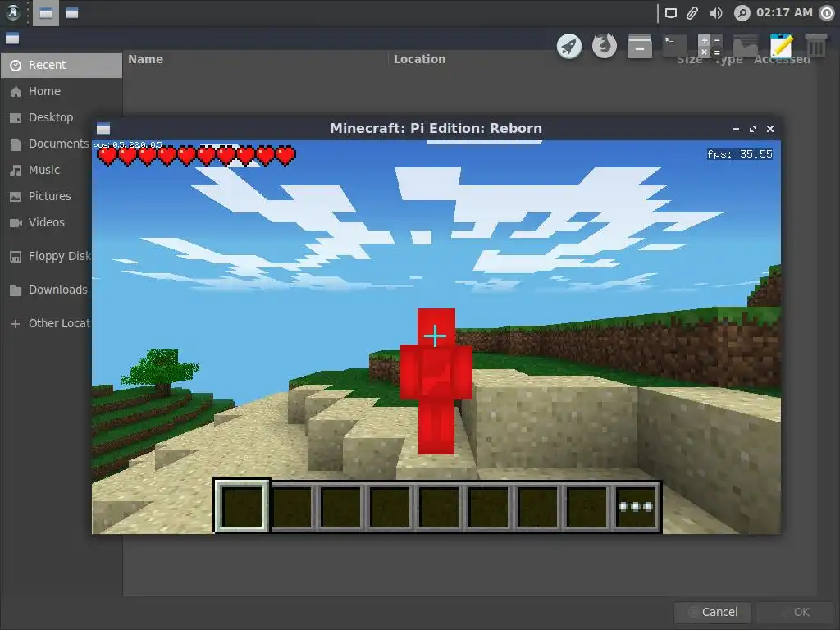Open Downloads in the sidebar
Image resolution: width=840 pixels, height=630 pixels.
tap(47, 290)
